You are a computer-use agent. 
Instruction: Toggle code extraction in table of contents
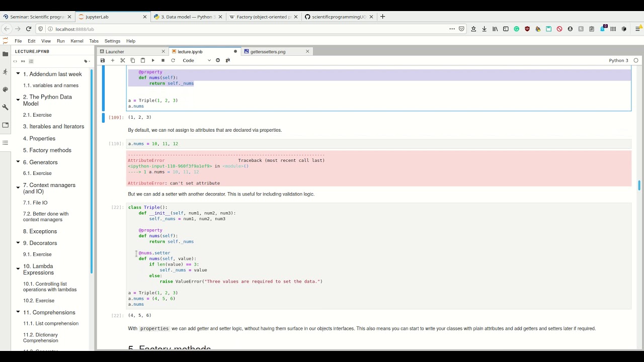coord(15,61)
